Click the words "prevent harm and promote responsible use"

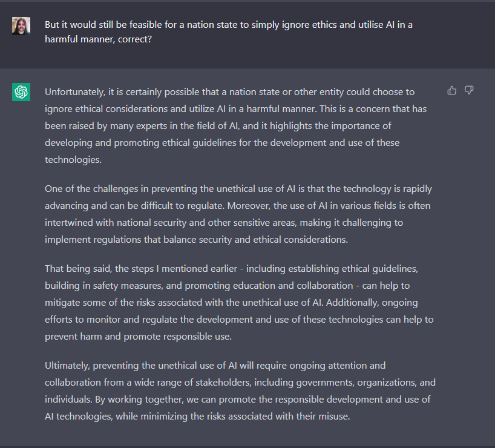[x=137, y=336]
